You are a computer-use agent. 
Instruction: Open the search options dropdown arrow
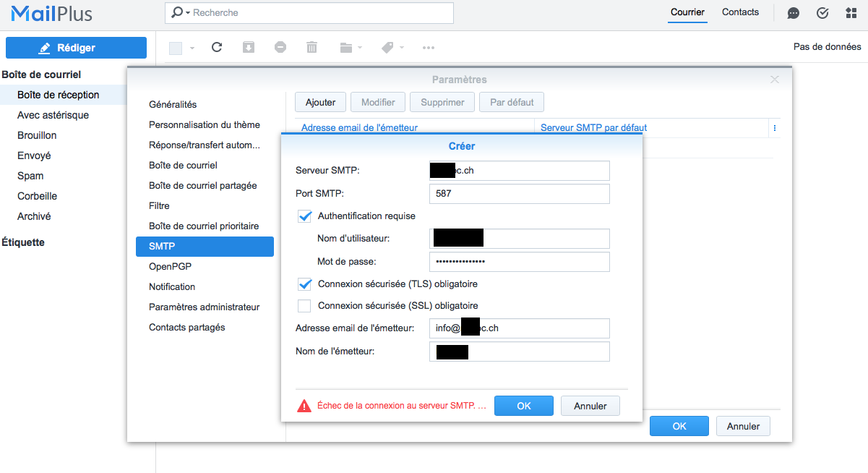coord(188,13)
